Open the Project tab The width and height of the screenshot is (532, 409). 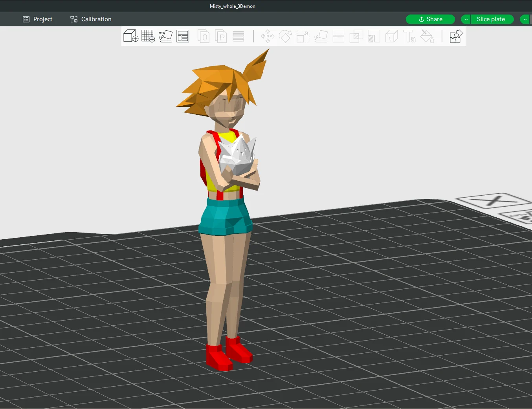pos(38,19)
